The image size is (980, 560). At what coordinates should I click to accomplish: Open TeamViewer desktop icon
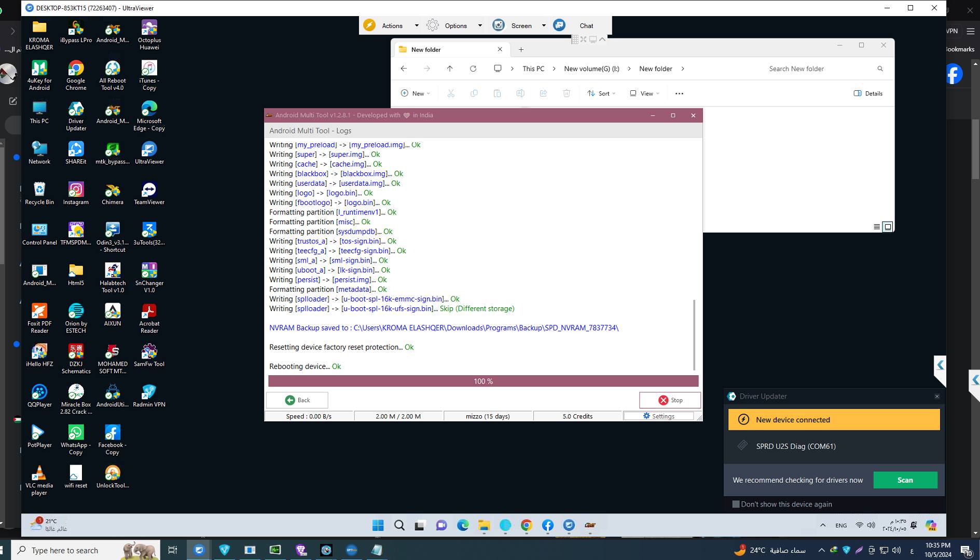[x=149, y=194]
